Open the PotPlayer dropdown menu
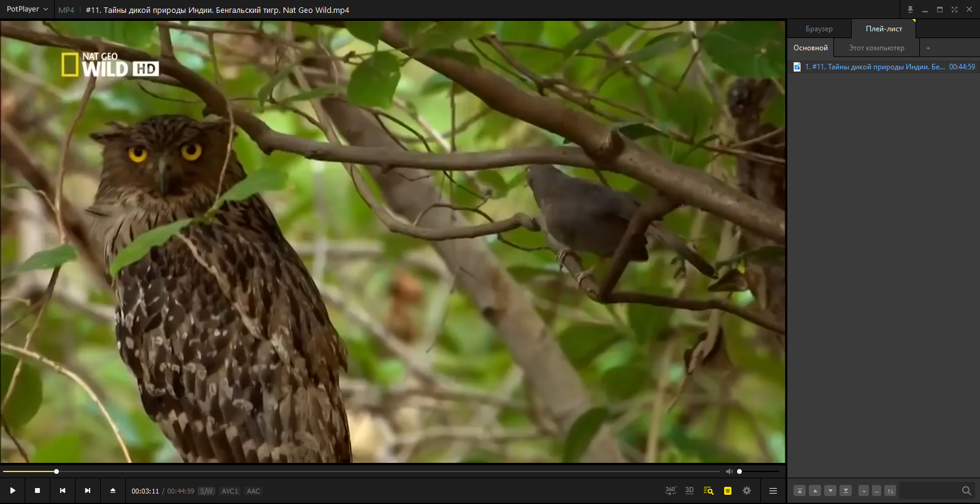Viewport: 980px width, 504px height. [x=27, y=9]
